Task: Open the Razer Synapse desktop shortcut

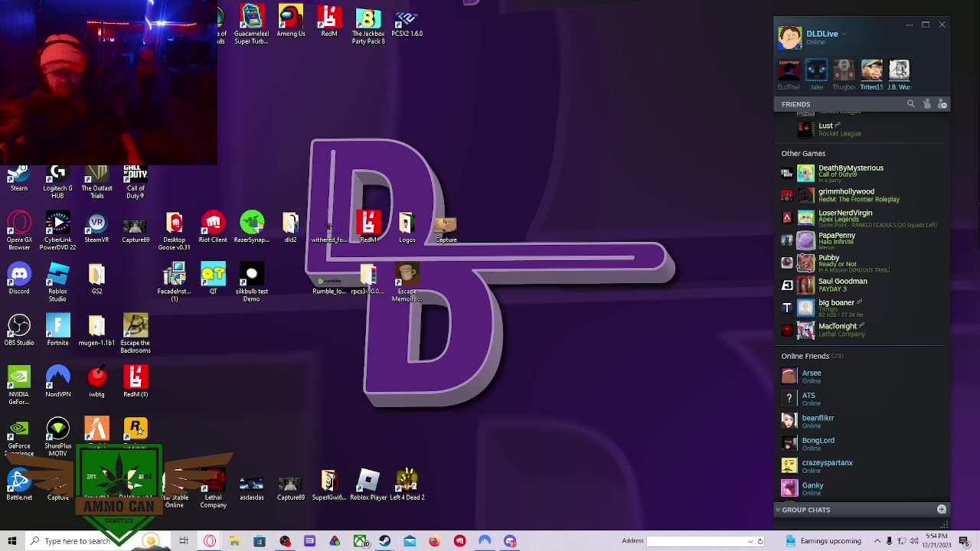Action: (x=252, y=229)
